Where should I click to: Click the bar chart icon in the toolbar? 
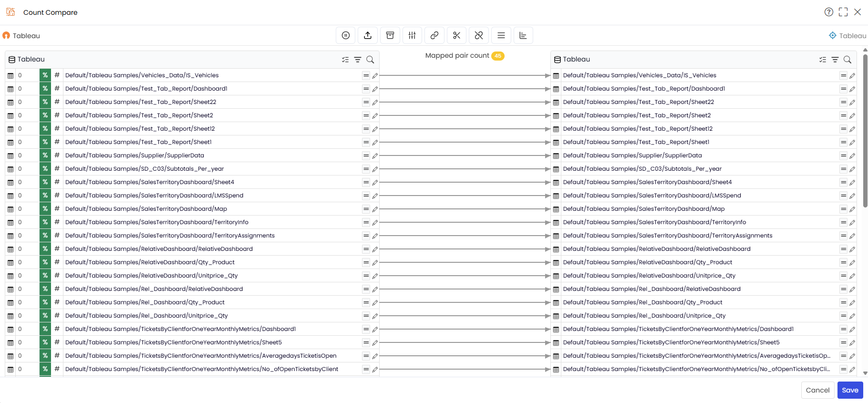pyautogui.click(x=523, y=35)
